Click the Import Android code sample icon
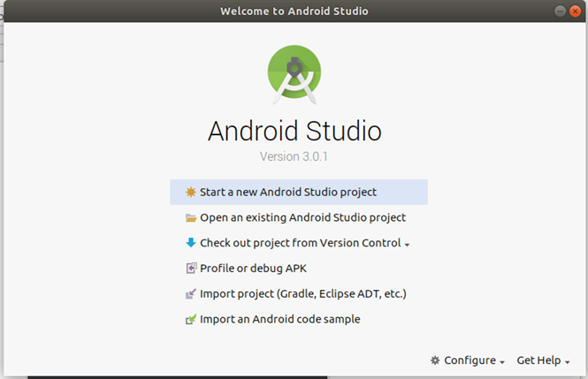 191,319
